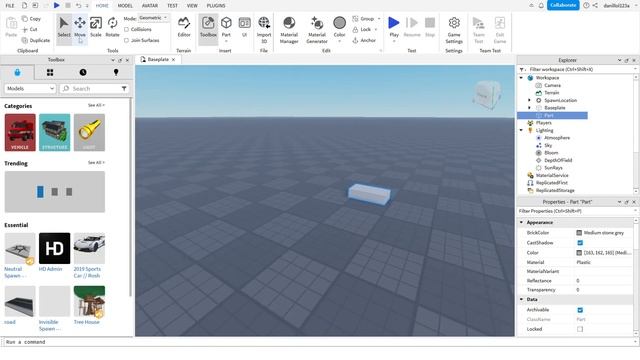Open the Terrain Editor
640x360 pixels.
point(184,27)
